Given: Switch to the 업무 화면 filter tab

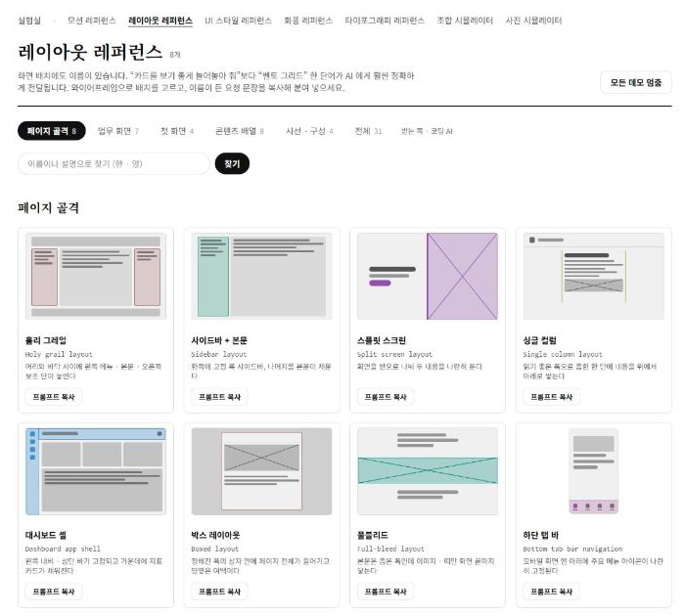Looking at the screenshot, I should coord(118,131).
